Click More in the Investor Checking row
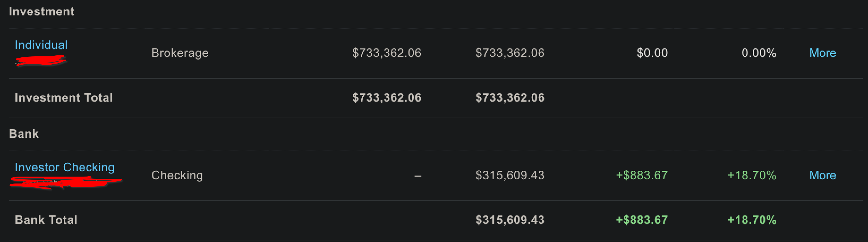Screen dimensions: 868x242 tap(822, 175)
